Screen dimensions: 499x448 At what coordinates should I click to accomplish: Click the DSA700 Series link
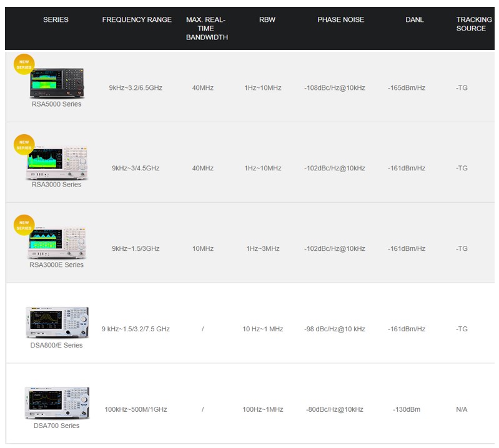[56, 426]
